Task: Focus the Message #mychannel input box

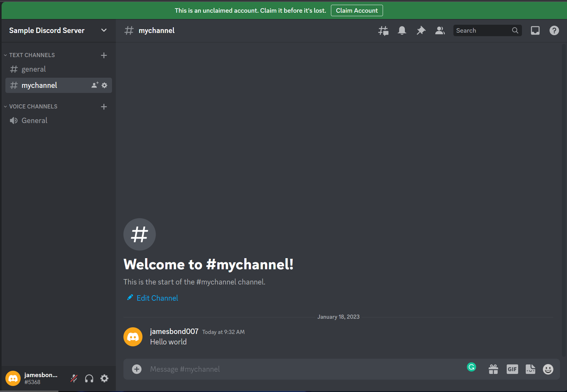Action: pyautogui.click(x=305, y=369)
